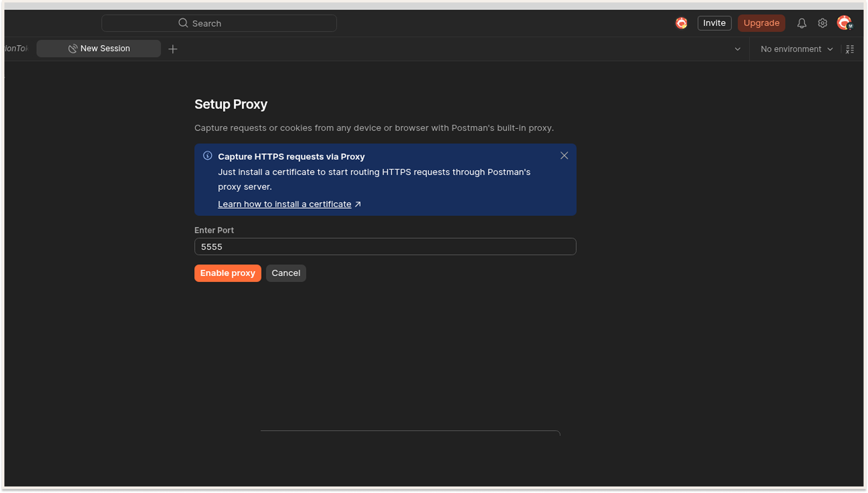The width and height of the screenshot is (868, 493).
Task: Click the Search box
Action: (x=219, y=23)
